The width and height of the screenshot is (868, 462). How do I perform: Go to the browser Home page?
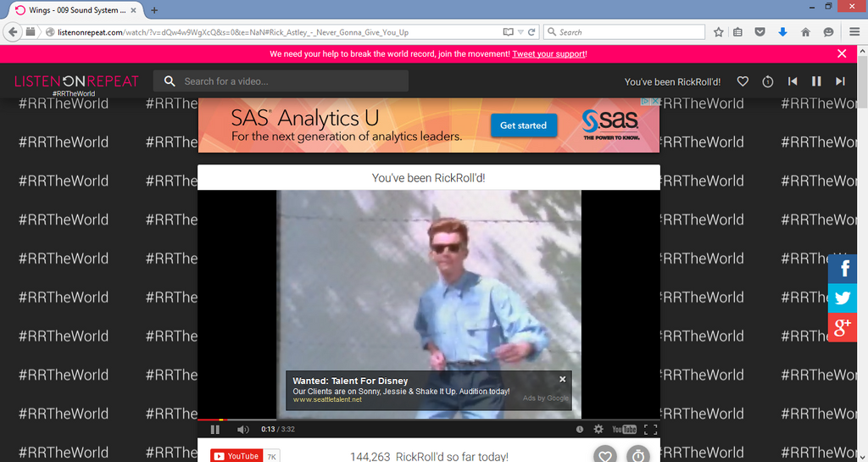click(x=805, y=32)
